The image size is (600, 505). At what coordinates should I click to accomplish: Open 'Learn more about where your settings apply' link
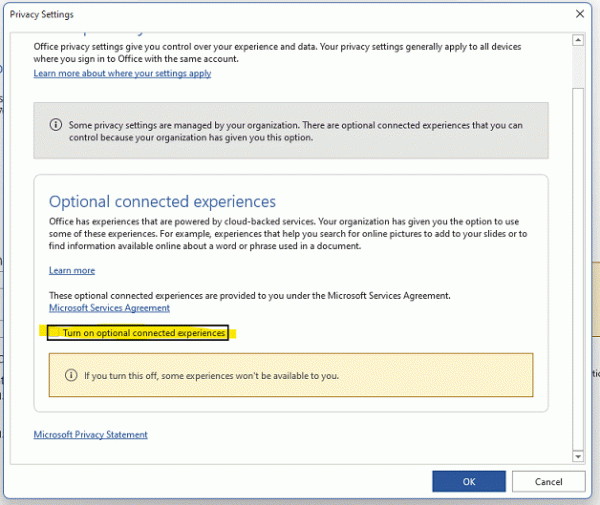pos(122,74)
